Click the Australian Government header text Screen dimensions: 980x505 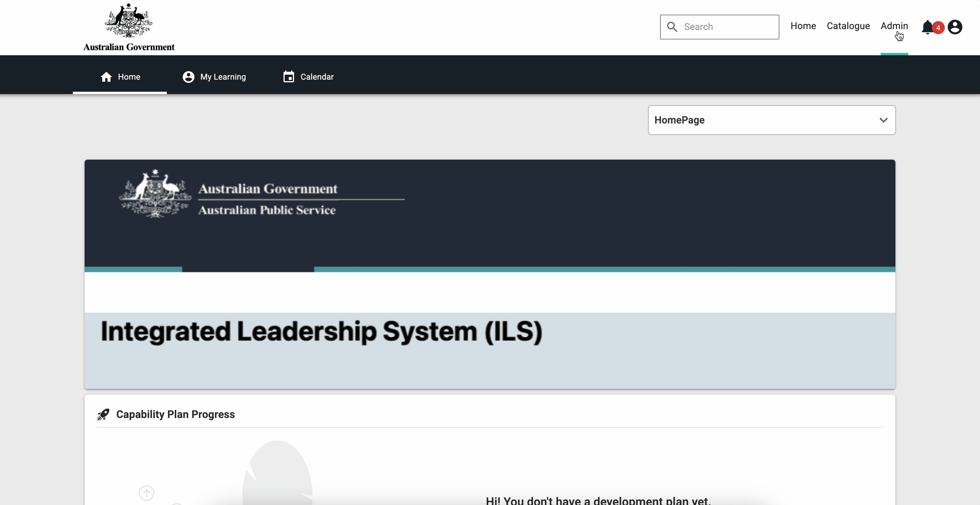tap(129, 47)
